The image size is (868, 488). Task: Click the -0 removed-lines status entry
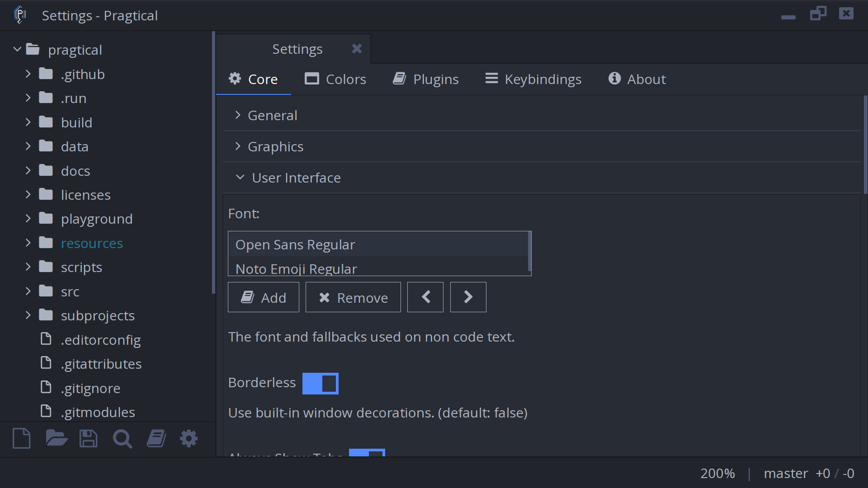point(849,473)
